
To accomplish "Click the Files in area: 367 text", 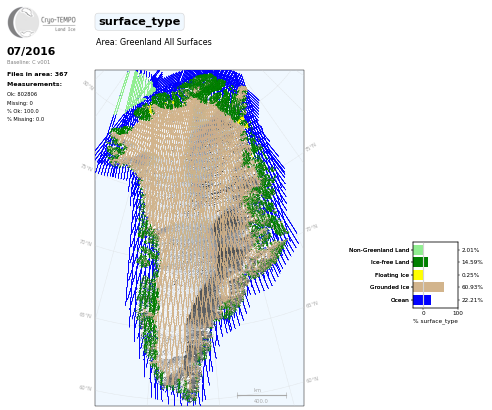I will point(37,74).
